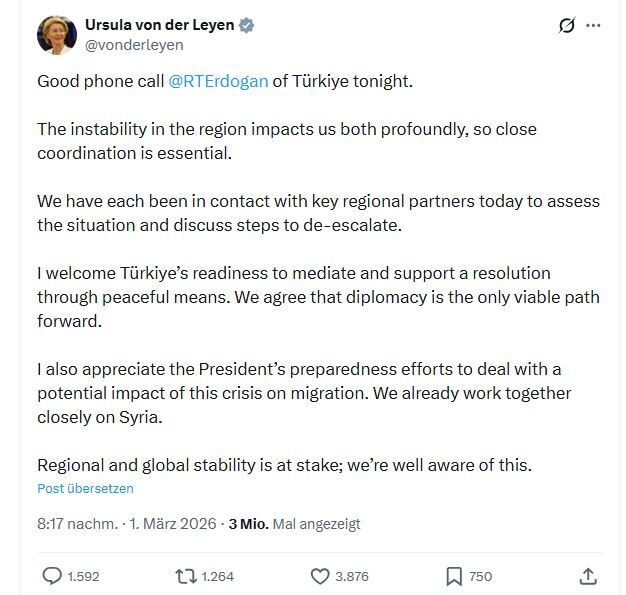Click the 1.592 replies count
Image resolution: width=626 pixels, height=595 pixels.
click(83, 576)
